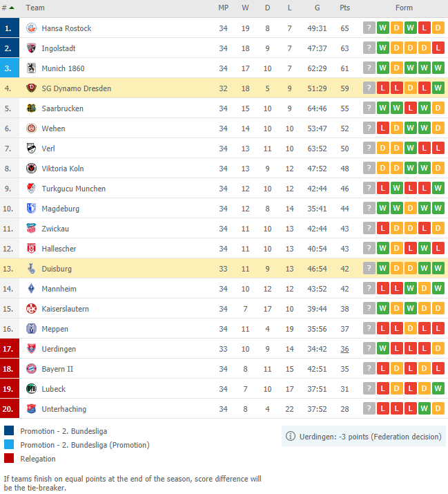Screen dimensions: 448x494
Task: Click the Bayern II club badge
Action: (31, 369)
